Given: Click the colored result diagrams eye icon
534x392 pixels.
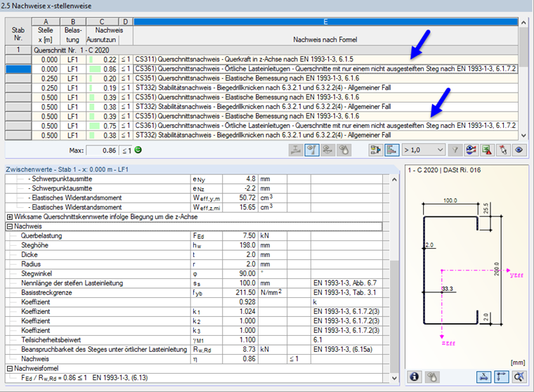Looking at the screenshot, I should tap(471, 150).
